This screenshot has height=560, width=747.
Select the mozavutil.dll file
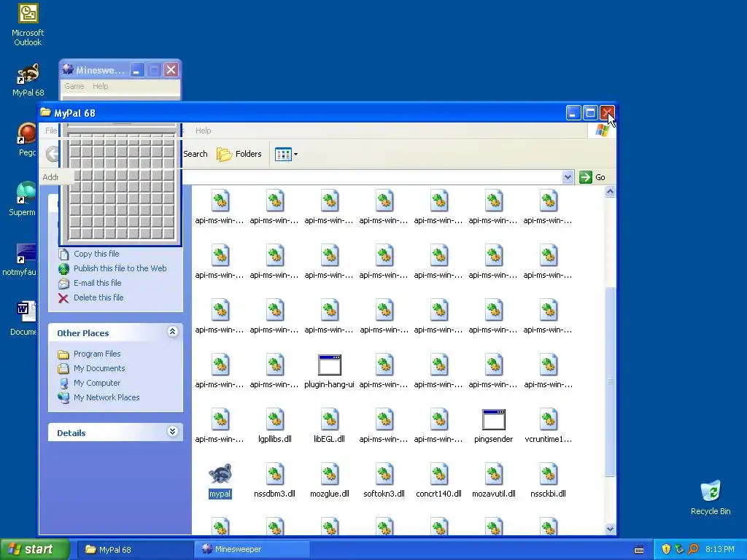(x=494, y=480)
